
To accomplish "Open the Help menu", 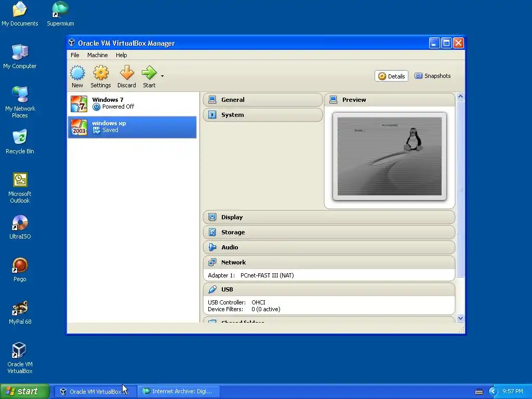I will point(121,55).
